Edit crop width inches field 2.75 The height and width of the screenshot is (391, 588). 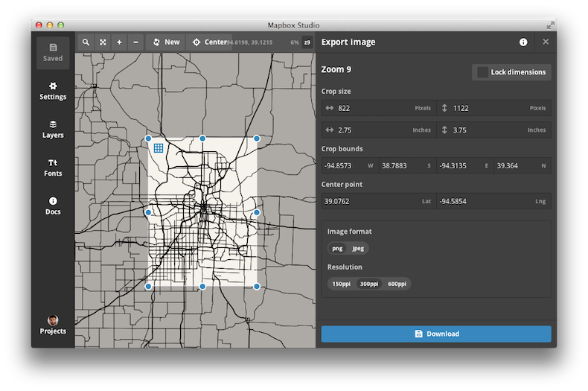click(x=379, y=130)
